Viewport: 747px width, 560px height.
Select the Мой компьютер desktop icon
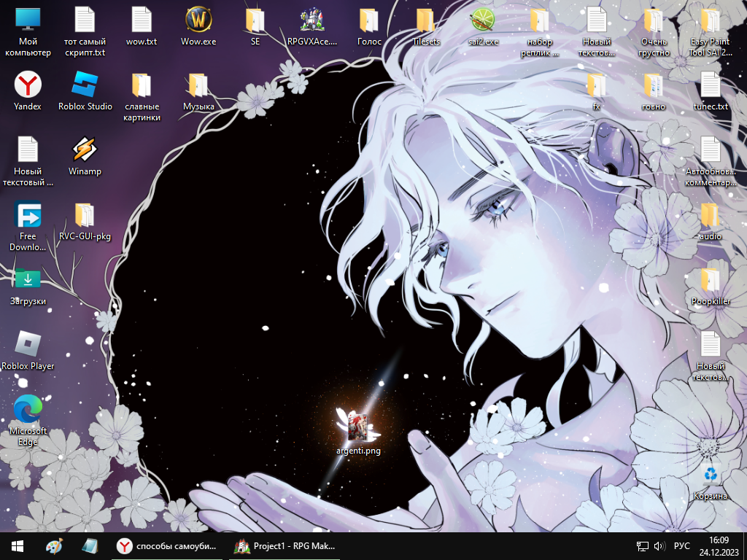pyautogui.click(x=28, y=32)
